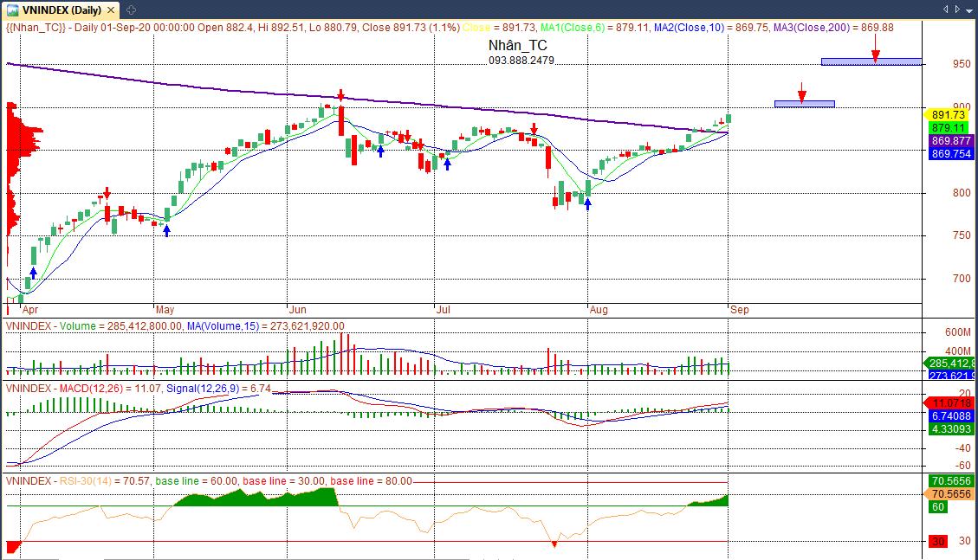The width and height of the screenshot is (978, 560).
Task: Click the blue 6.74088 signal label
Action: [950, 416]
